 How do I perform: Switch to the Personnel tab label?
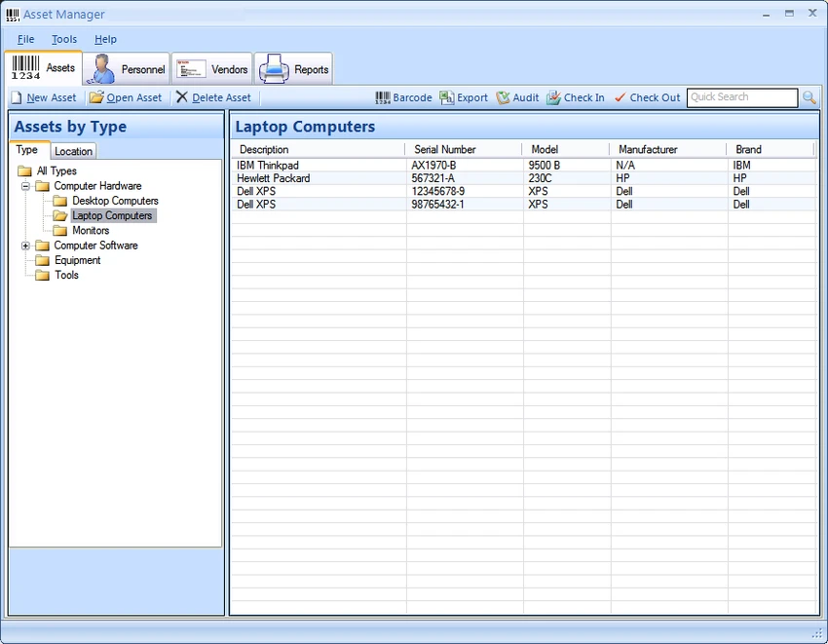(x=143, y=69)
